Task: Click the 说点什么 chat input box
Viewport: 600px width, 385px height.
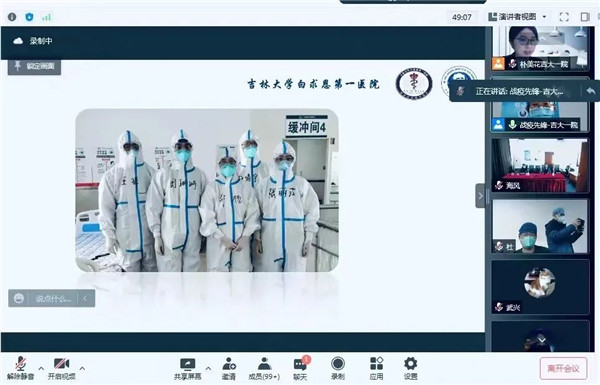Action: tap(52, 298)
